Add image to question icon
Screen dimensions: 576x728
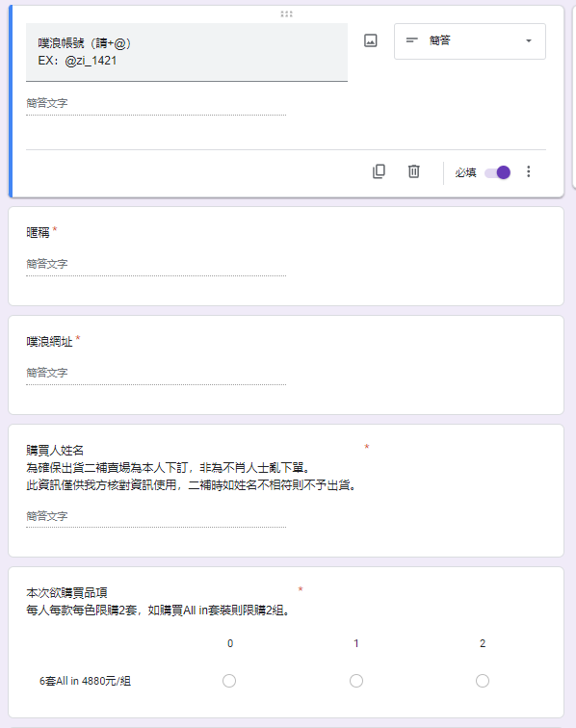point(370,40)
